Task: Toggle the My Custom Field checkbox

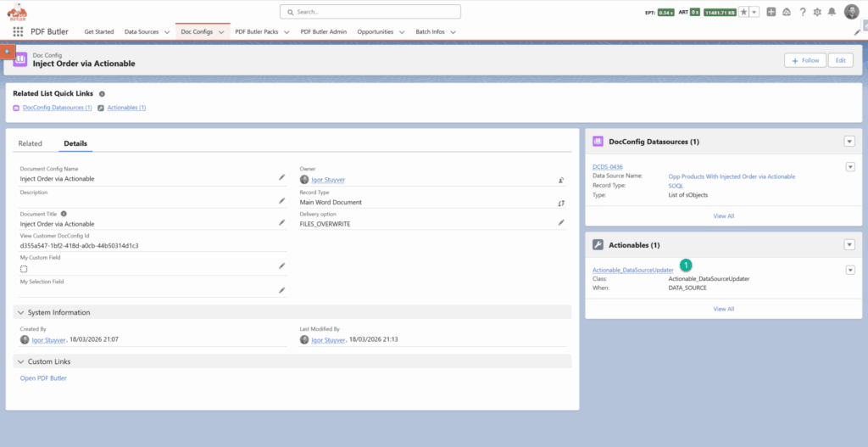Action: (x=24, y=268)
